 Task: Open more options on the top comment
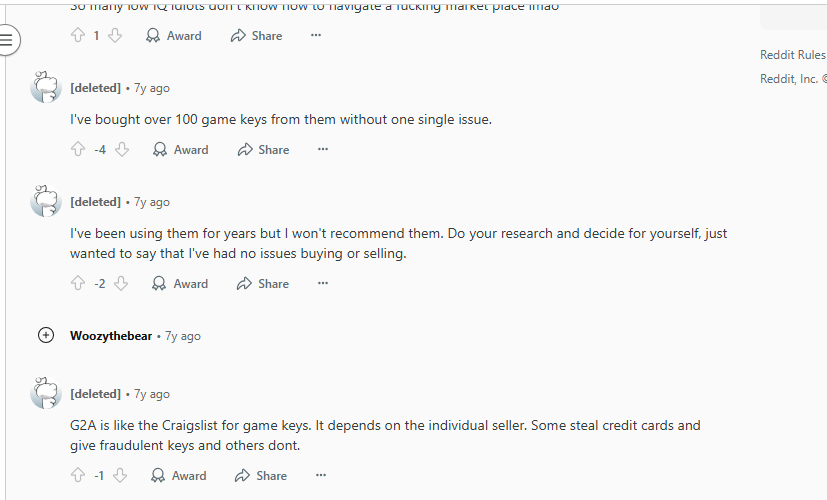[x=316, y=36]
